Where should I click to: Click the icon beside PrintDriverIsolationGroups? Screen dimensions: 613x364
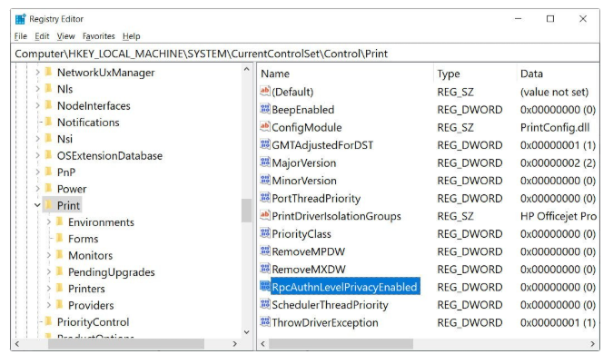coord(265,216)
